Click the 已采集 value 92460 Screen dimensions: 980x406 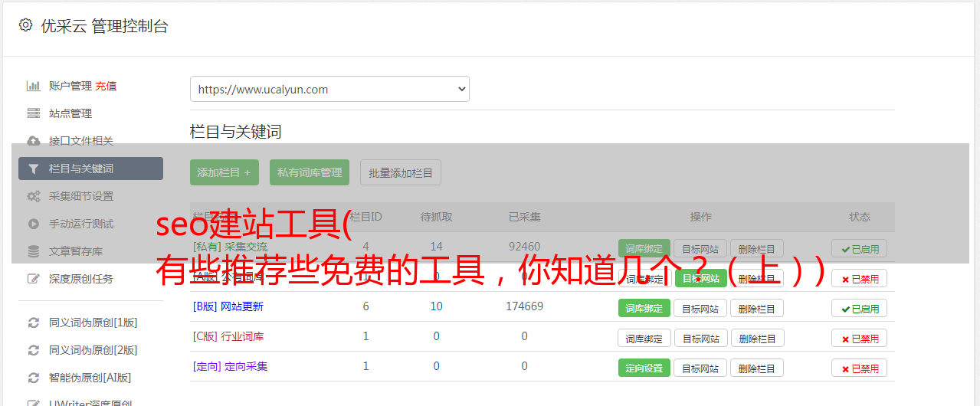(524, 247)
